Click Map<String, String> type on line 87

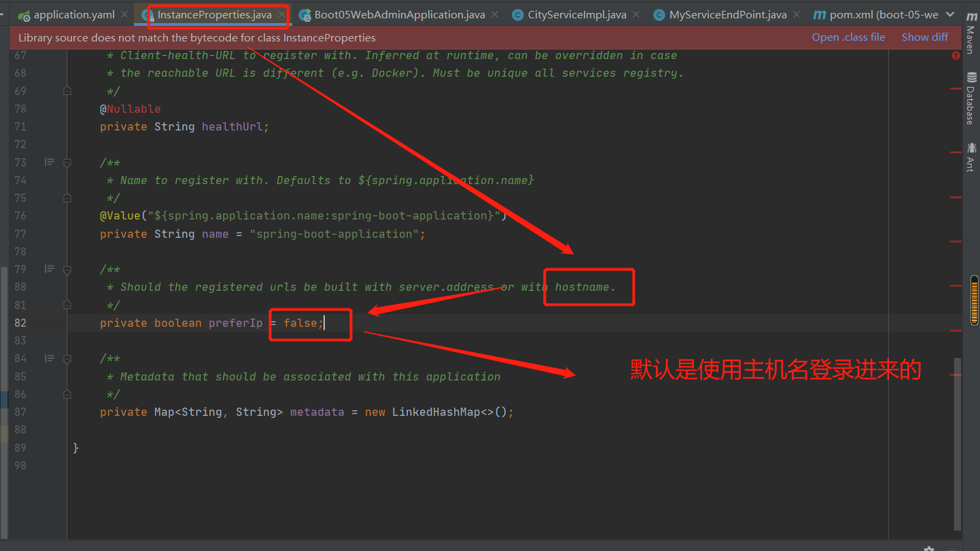(x=218, y=412)
